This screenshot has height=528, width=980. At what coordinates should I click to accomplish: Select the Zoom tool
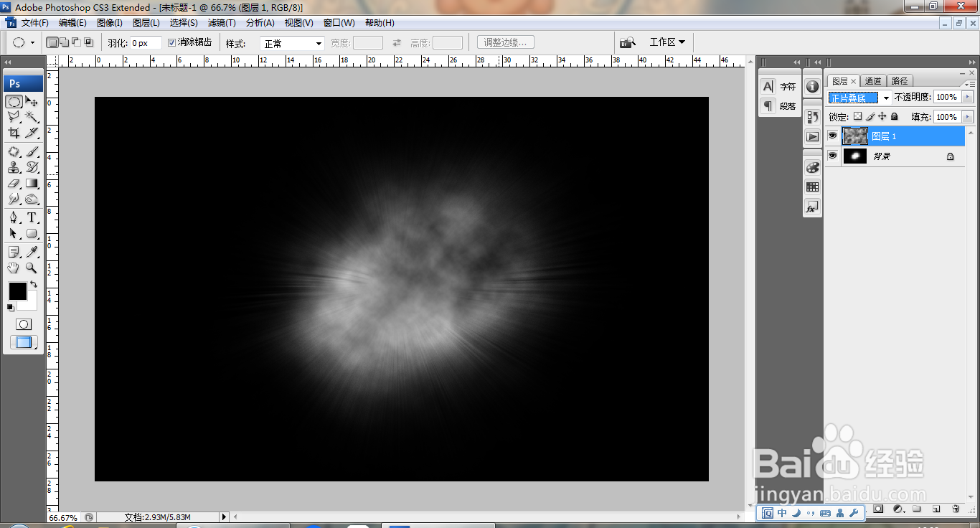coord(32,268)
